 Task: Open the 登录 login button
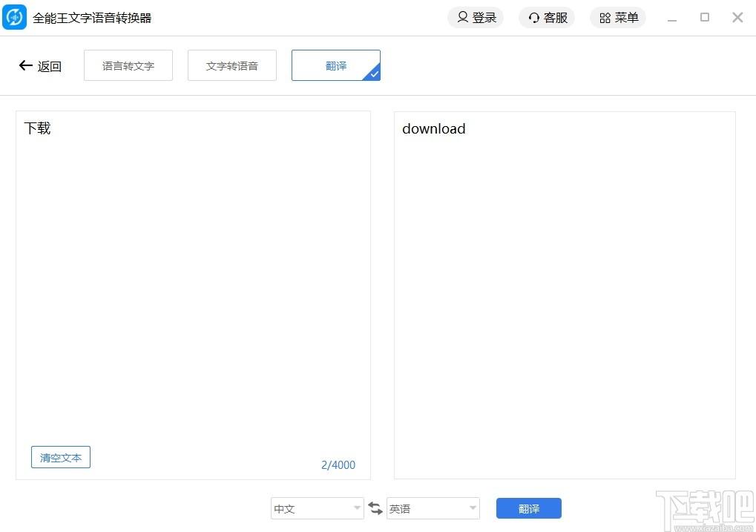(x=476, y=18)
